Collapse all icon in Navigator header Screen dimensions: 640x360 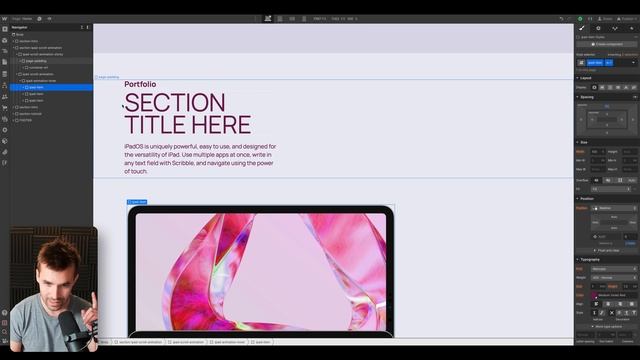[82, 27]
